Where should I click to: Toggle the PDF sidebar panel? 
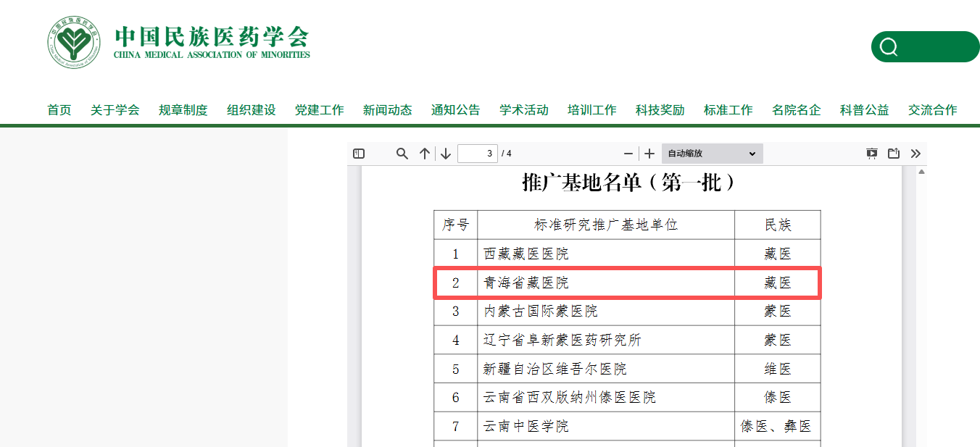(359, 154)
